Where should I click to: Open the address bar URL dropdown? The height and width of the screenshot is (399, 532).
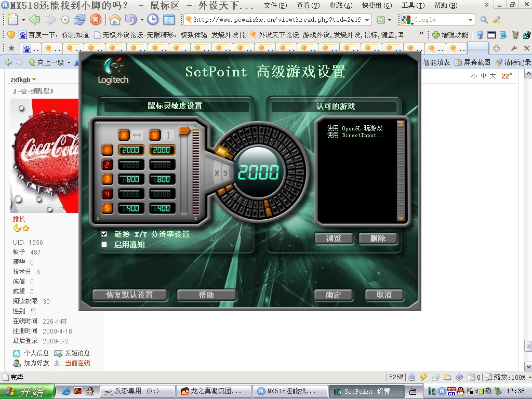[x=367, y=20]
